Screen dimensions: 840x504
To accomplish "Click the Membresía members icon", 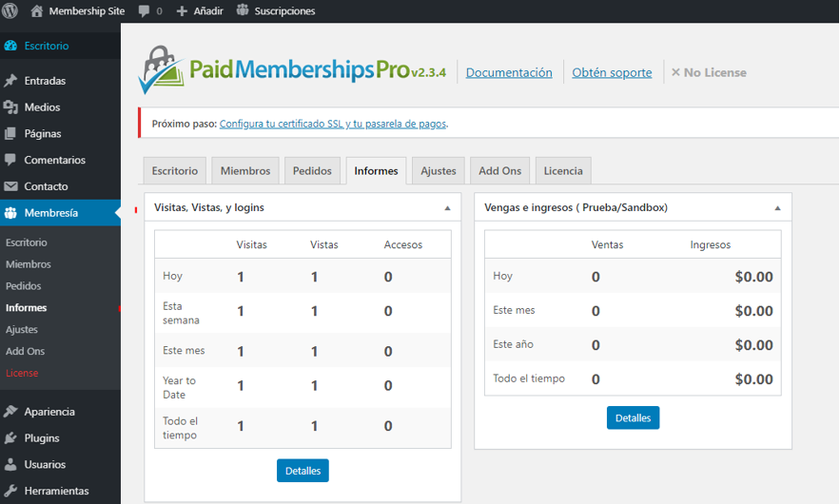I will (10, 213).
